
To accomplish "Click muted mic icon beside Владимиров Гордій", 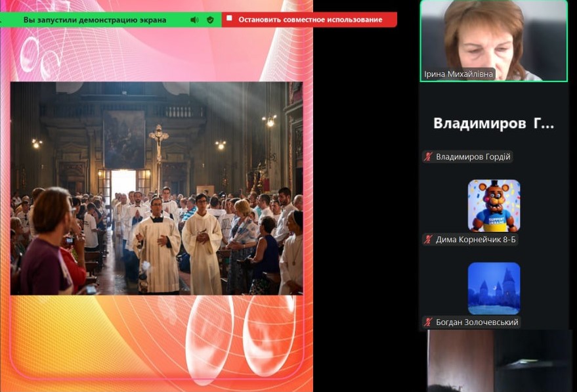I will click(x=429, y=157).
